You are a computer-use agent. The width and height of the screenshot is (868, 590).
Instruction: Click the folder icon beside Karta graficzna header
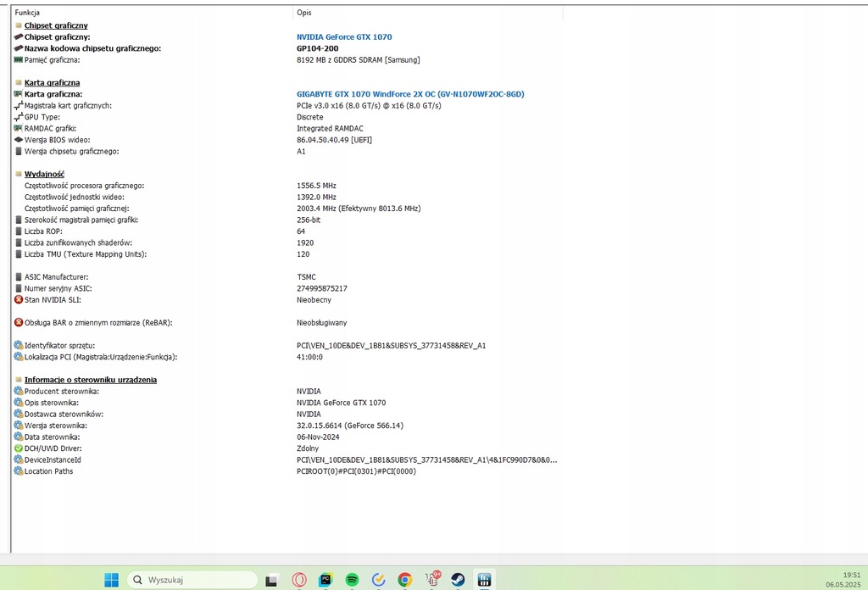coord(19,82)
